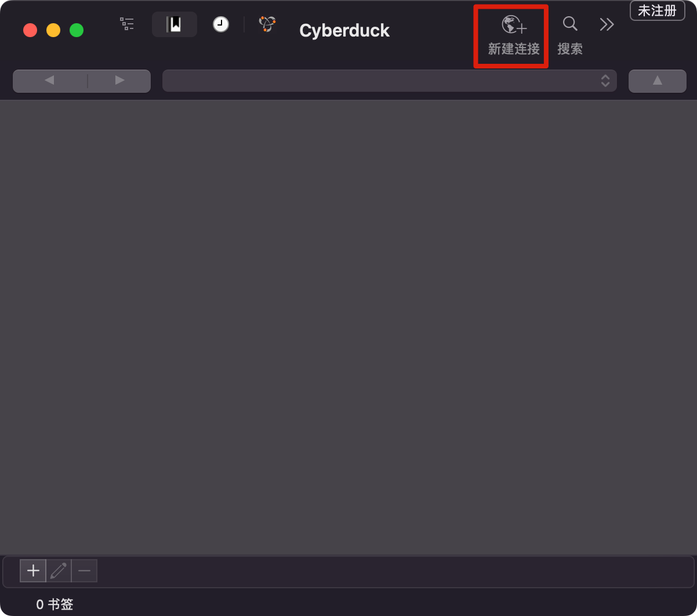
Task: Go forward with right arrow
Action: coord(119,81)
